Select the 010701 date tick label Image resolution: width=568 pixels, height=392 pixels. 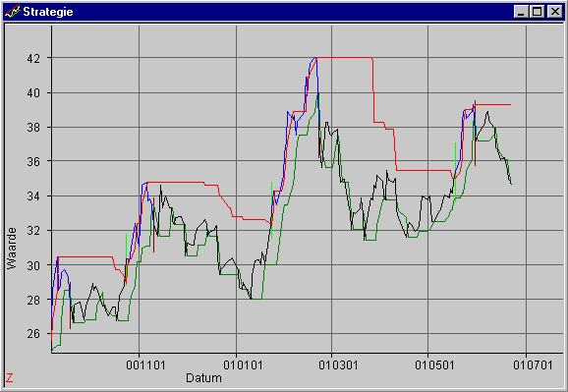point(533,364)
